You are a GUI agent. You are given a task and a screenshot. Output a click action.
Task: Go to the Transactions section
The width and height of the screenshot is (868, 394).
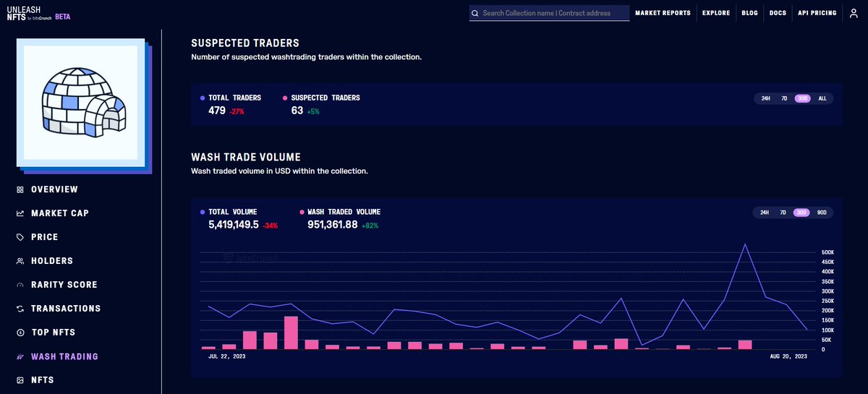click(x=66, y=309)
